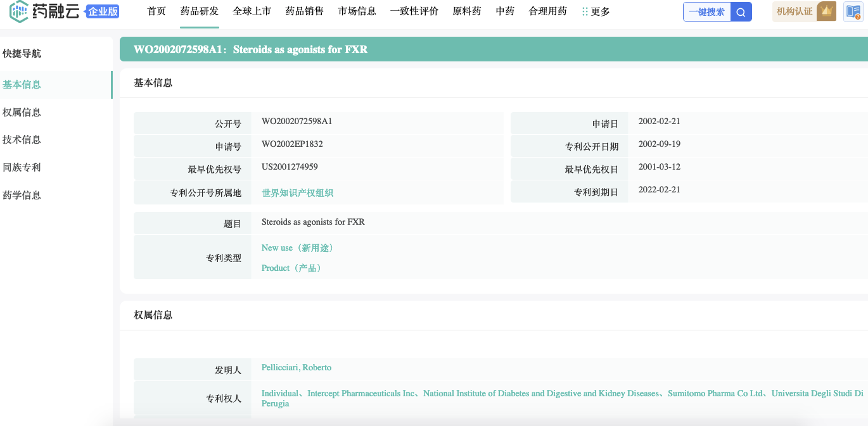Click the Individual assignee link
The width and height of the screenshot is (868, 426).
[x=280, y=393]
